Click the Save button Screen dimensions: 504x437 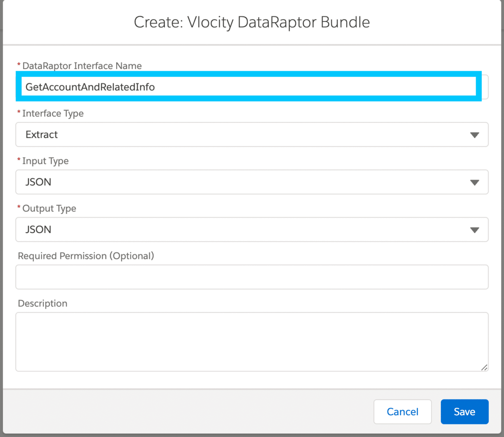(464, 411)
